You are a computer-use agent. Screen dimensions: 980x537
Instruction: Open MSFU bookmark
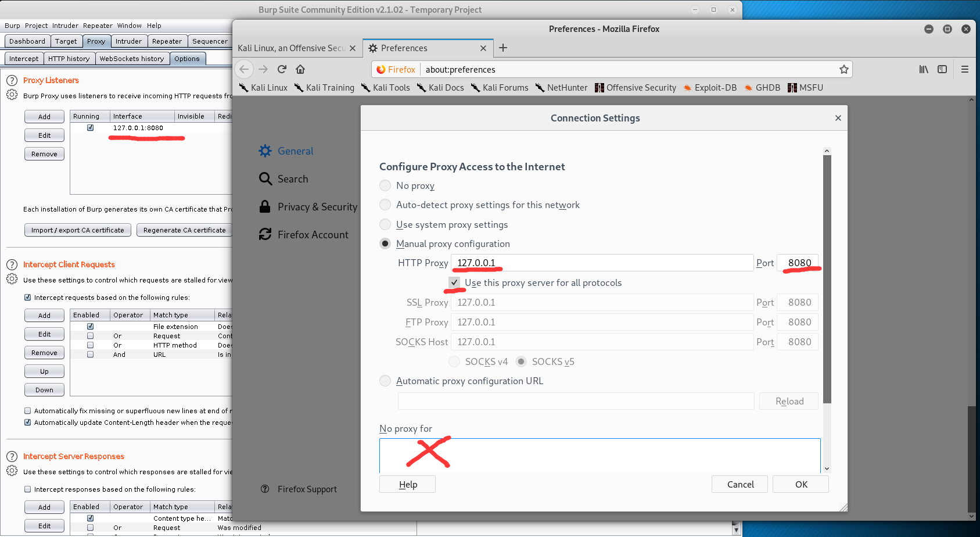805,87
